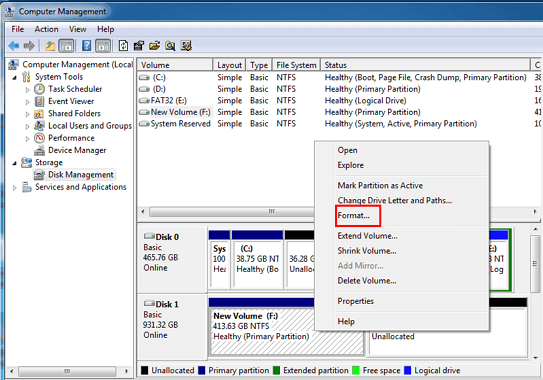Select the (D:) row in volume list

click(x=339, y=89)
